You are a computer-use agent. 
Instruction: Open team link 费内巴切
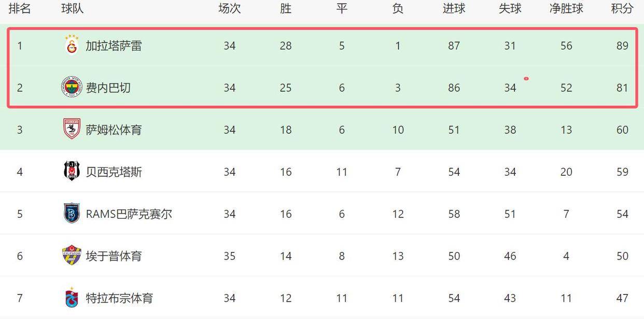click(108, 88)
